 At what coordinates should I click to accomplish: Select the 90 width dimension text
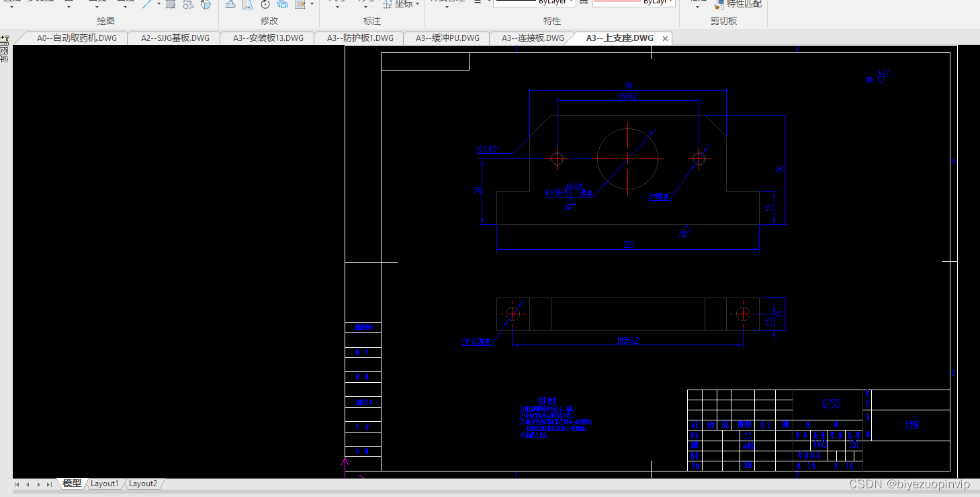[629, 85]
